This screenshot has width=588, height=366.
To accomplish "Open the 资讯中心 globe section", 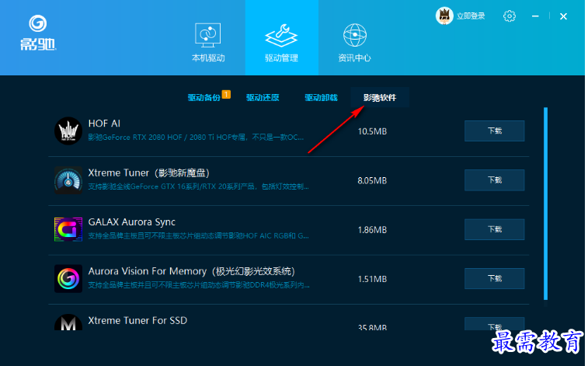I will tap(354, 42).
